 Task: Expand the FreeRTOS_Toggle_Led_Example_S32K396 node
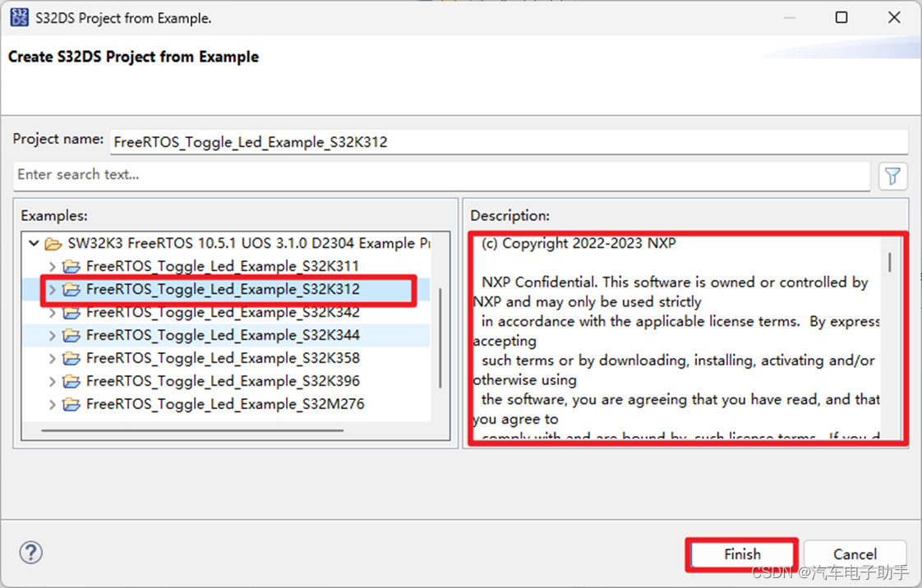tap(53, 381)
